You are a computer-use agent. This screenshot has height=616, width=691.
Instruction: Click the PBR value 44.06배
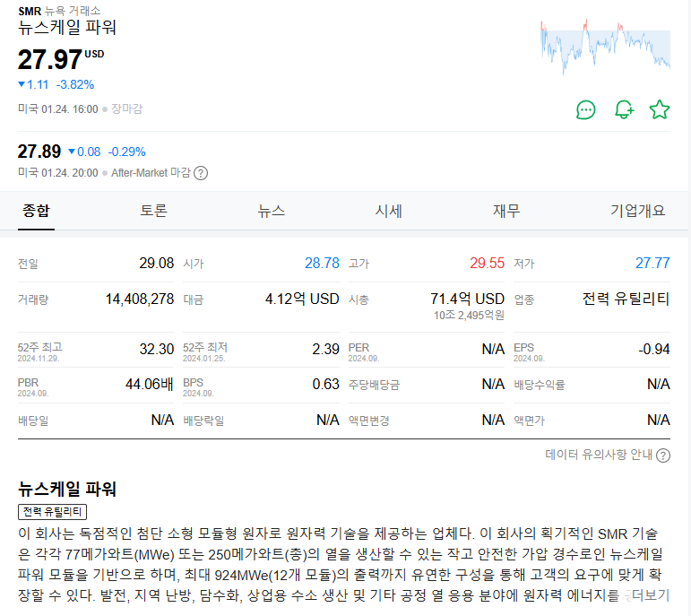click(150, 384)
